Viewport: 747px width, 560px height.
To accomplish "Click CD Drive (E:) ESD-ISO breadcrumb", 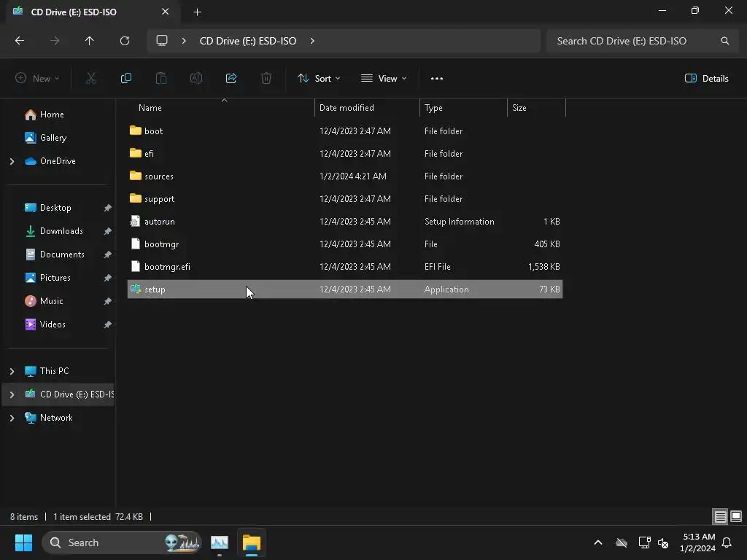I will [x=248, y=41].
